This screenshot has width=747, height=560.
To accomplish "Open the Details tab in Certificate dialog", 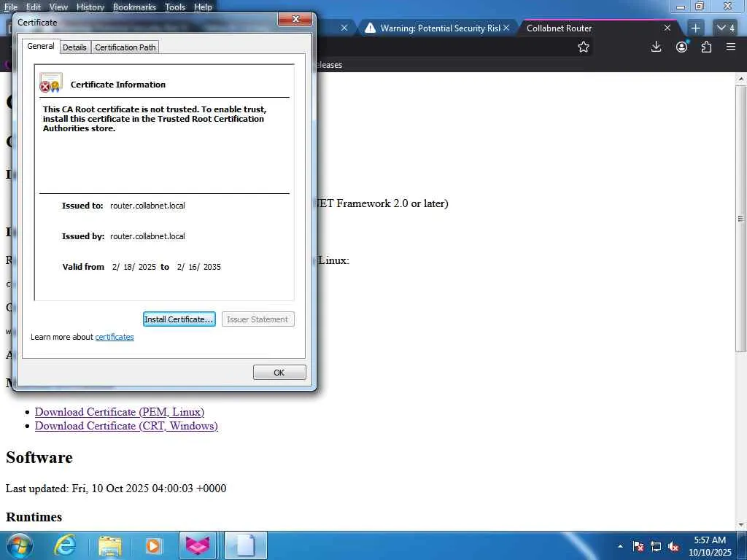I will pos(75,47).
